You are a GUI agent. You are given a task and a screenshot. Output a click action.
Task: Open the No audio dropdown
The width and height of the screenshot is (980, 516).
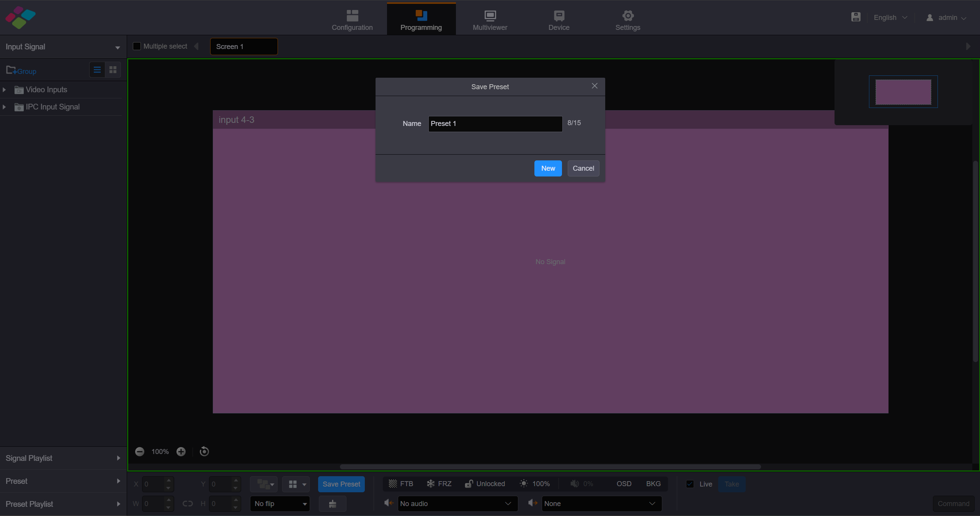click(457, 503)
